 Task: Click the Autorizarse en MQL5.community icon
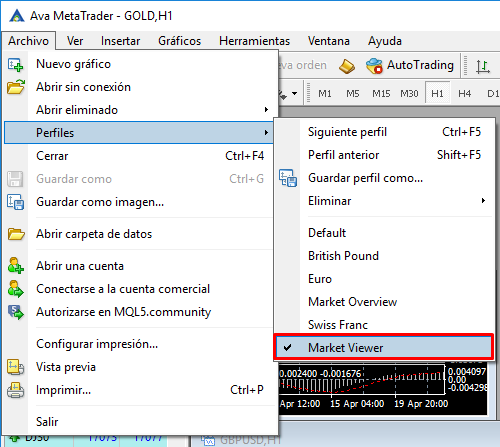click(x=15, y=312)
